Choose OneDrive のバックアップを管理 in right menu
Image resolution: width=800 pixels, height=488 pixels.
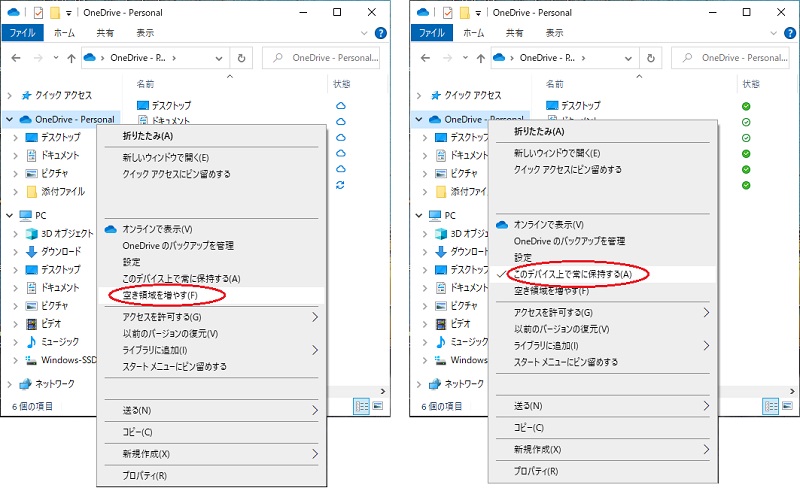coord(569,241)
